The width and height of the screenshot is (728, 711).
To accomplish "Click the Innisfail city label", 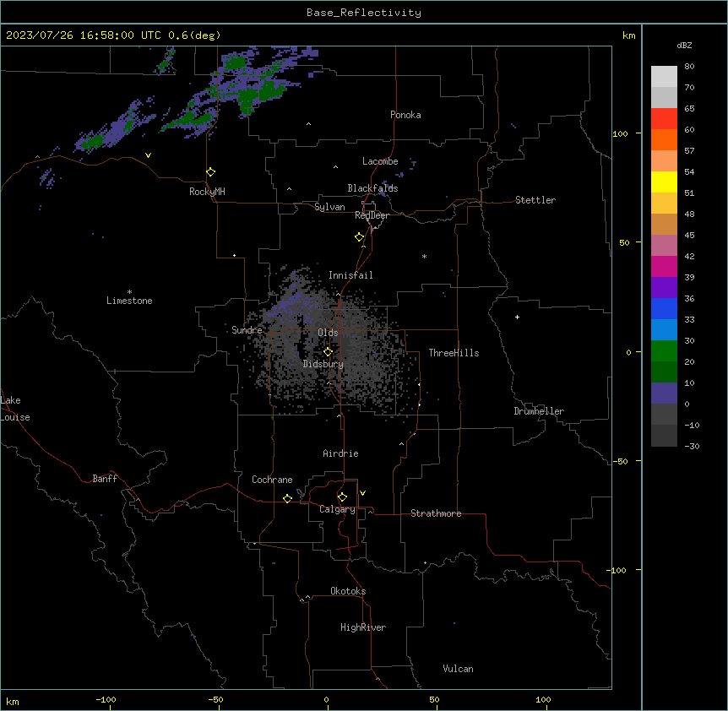I will point(350,275).
